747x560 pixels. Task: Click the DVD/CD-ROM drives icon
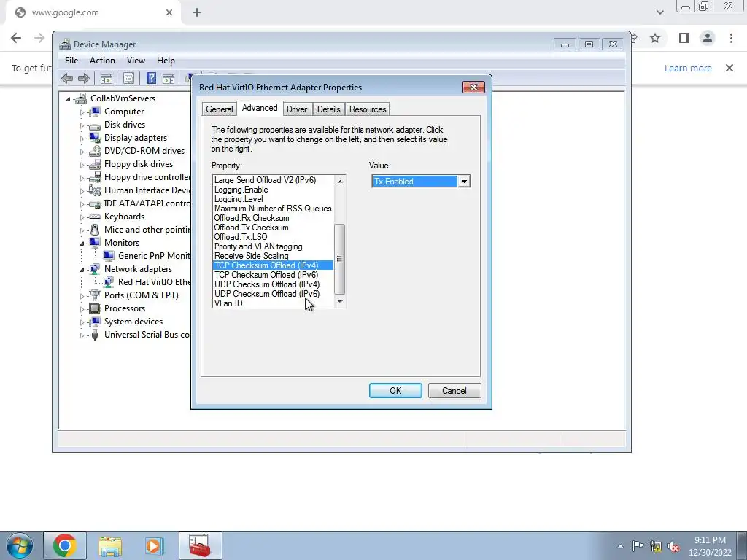(95, 151)
